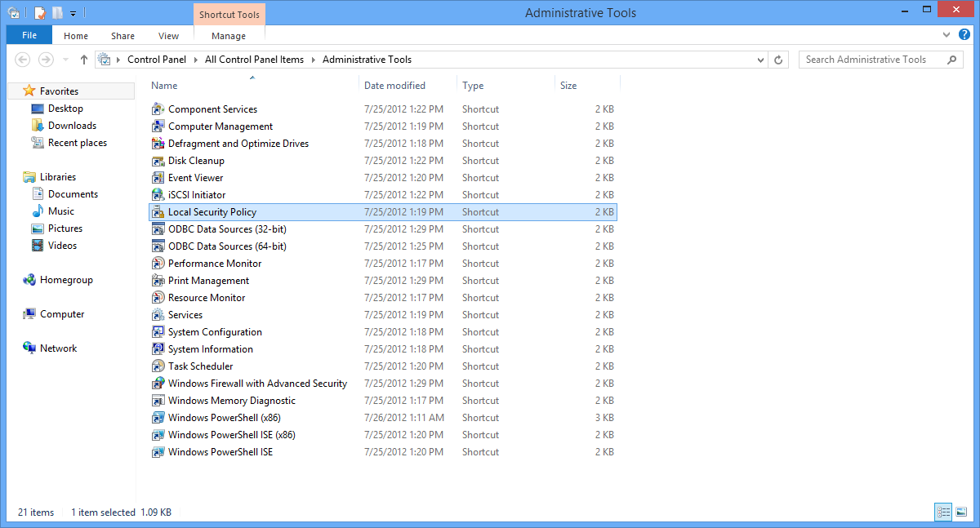Screen dimensions: 980x528
Task: Click the Shortcut Tools contextual tab
Action: pyautogui.click(x=229, y=14)
